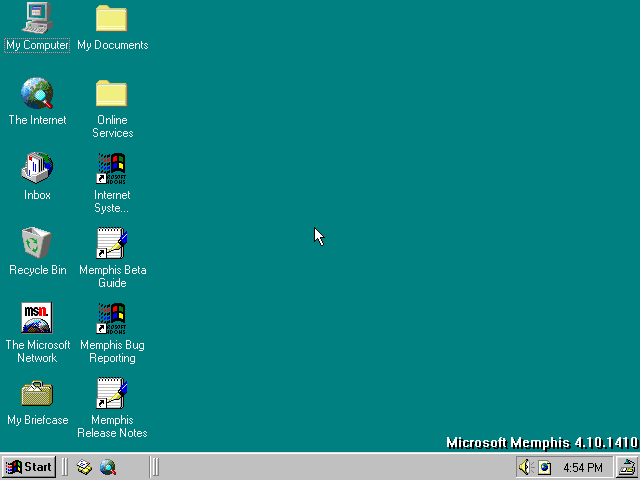This screenshot has width=640, height=480.
Task: Click the taskbar grip handle after quick launch
Action: pyautogui.click(x=155, y=467)
